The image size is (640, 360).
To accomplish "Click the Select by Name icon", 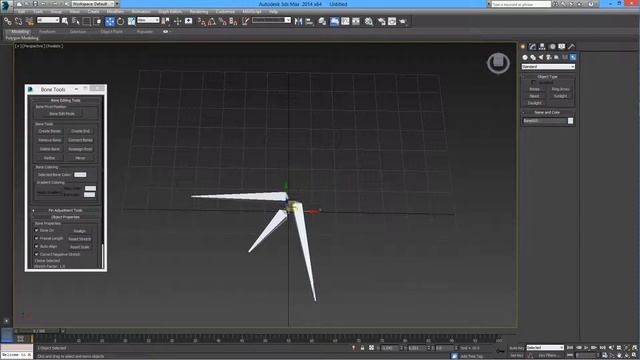I will (x=76, y=21).
